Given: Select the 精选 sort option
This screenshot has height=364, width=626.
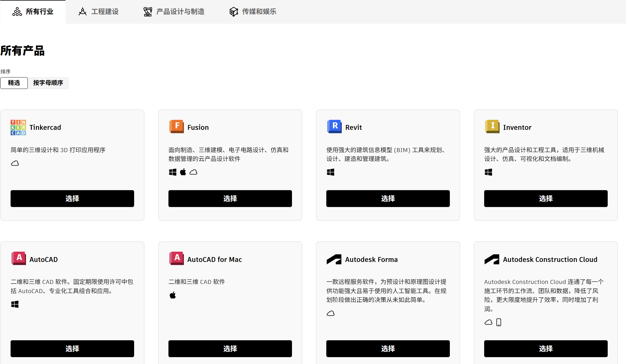Looking at the screenshot, I should pyautogui.click(x=14, y=83).
